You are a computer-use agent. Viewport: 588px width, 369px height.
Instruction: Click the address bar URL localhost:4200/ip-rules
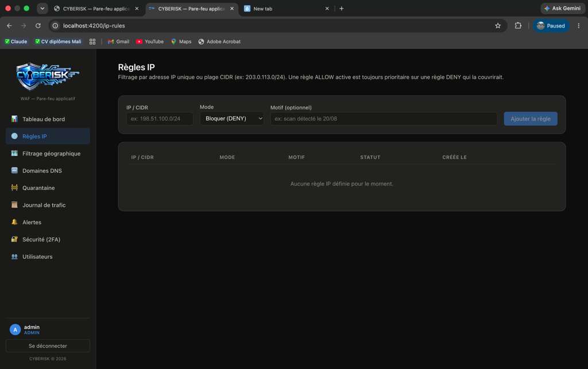click(94, 26)
